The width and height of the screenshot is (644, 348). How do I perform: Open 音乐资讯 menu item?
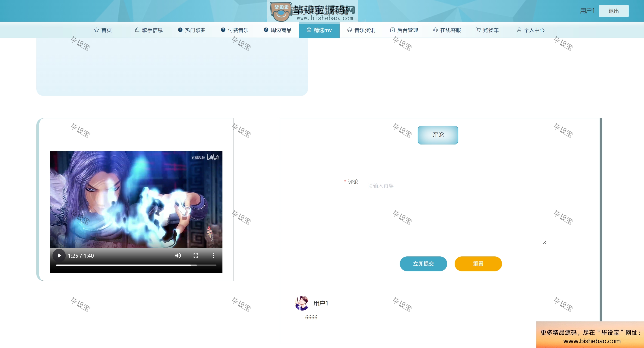[361, 30]
